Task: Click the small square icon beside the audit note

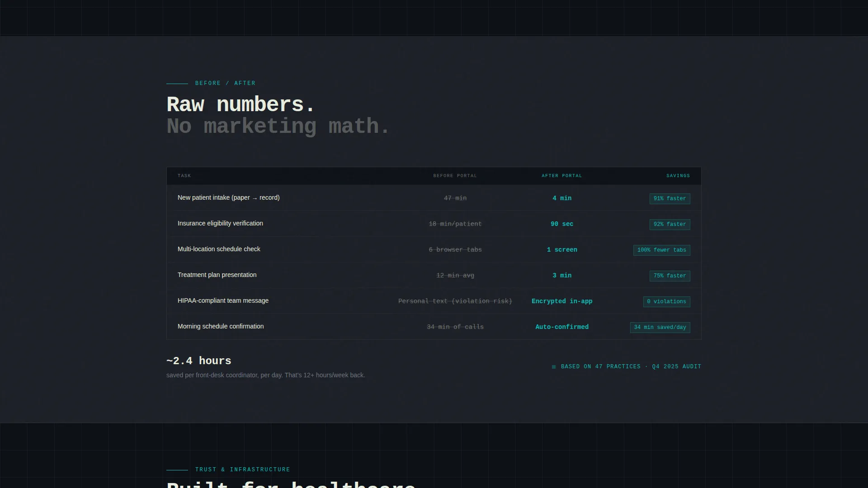Action: [x=554, y=367]
